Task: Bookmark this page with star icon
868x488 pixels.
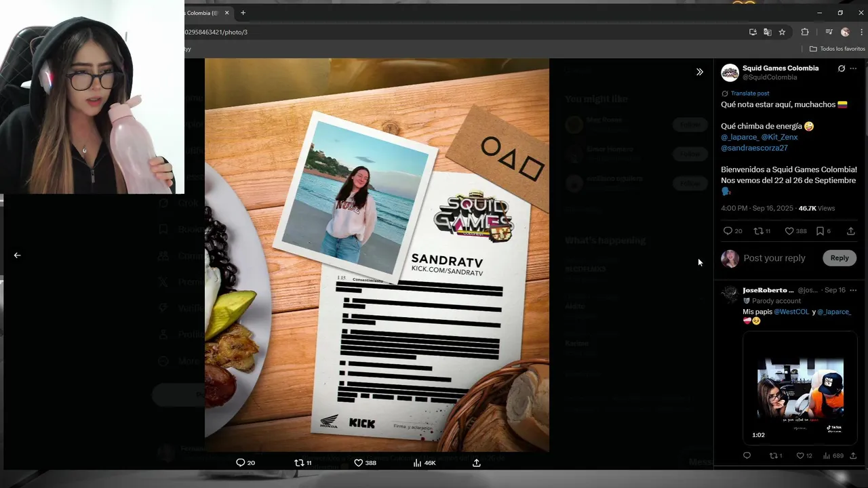Action: click(x=782, y=32)
